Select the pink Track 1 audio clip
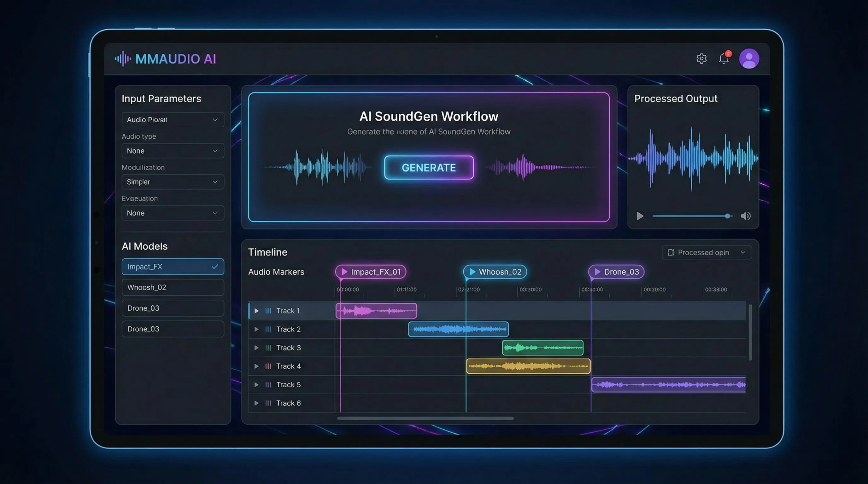868x484 pixels. (x=376, y=311)
